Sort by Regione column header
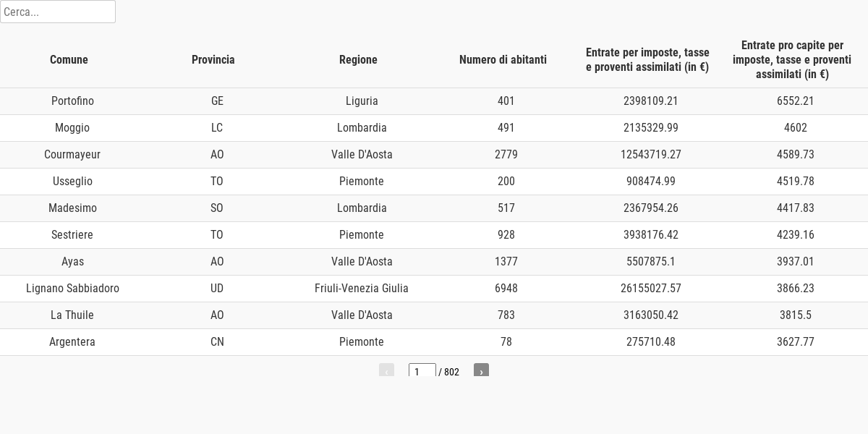 [358, 59]
